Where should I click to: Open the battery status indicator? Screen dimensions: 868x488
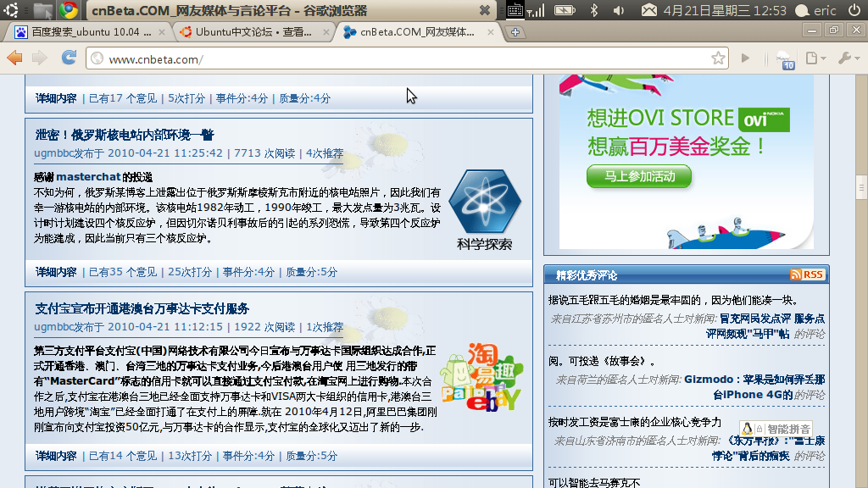(x=565, y=10)
